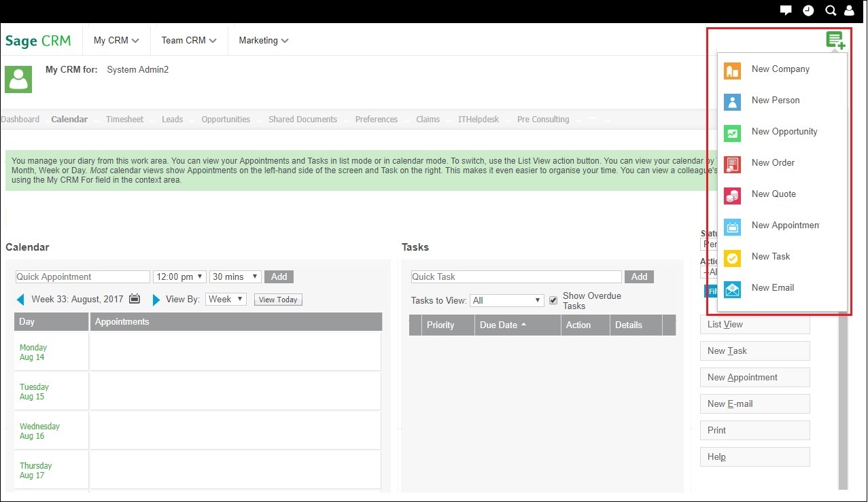This screenshot has height=502, width=868.
Task: Focus the Quick Task input field
Action: click(517, 276)
